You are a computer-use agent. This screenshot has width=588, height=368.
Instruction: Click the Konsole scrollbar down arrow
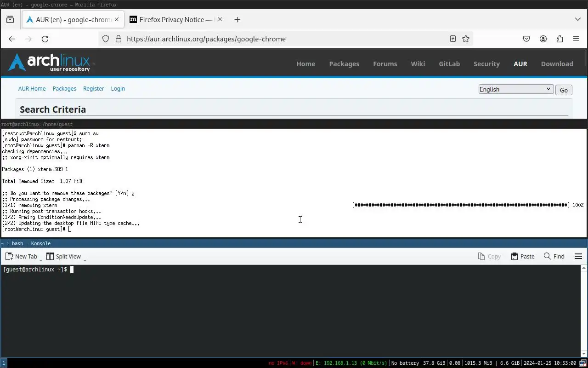[584, 354]
